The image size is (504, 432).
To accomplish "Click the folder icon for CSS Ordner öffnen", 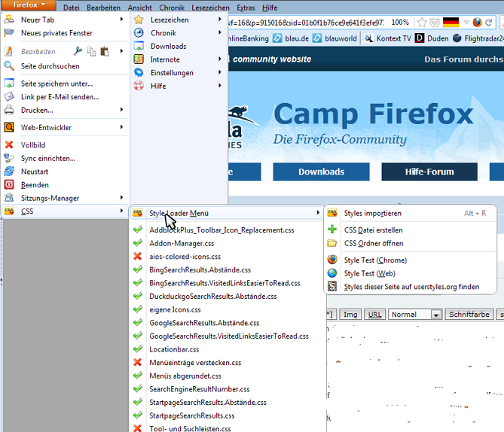I will 332,243.
